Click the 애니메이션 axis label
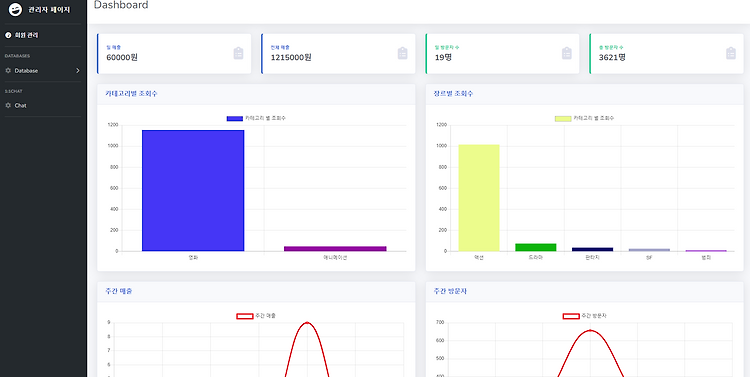750x377 pixels. [x=335, y=258]
